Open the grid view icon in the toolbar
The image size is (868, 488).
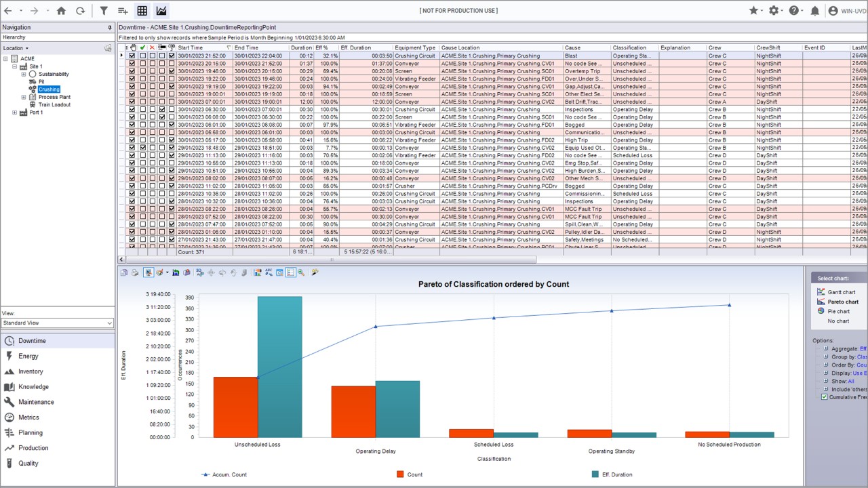click(141, 10)
